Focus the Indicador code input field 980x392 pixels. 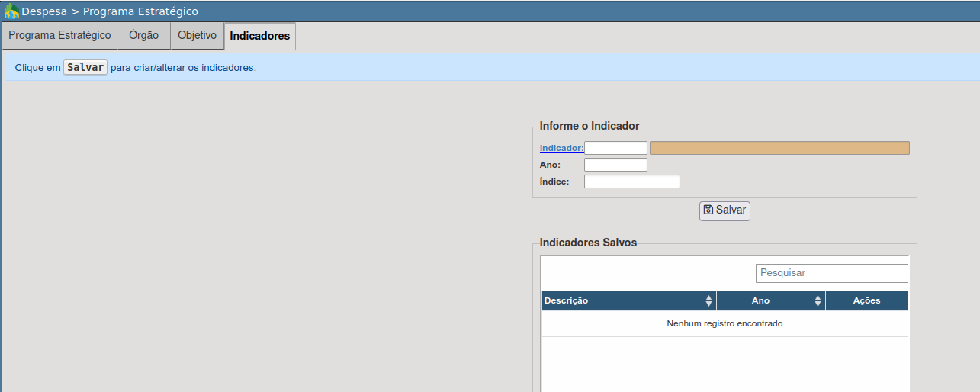tap(615, 148)
